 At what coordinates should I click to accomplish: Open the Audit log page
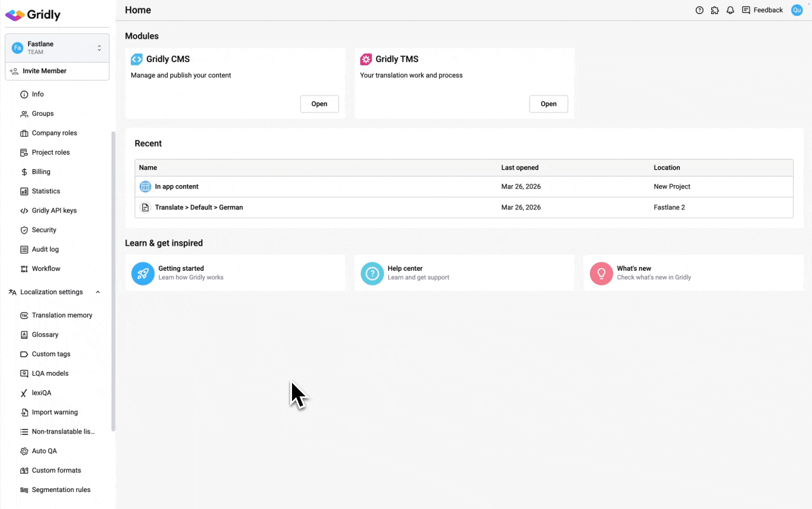(x=45, y=249)
